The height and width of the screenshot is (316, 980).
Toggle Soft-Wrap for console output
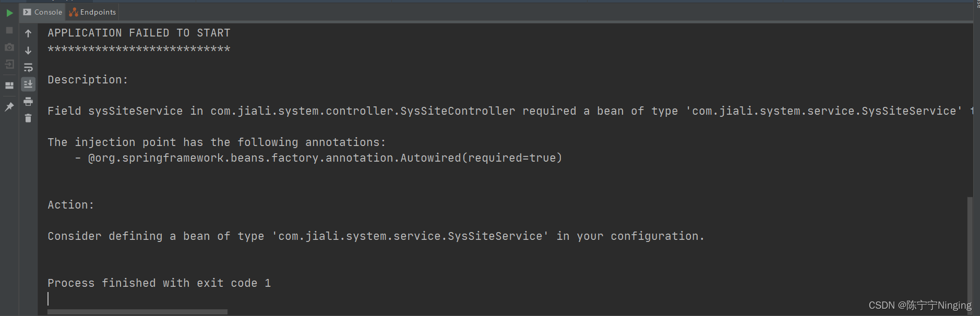click(x=28, y=67)
